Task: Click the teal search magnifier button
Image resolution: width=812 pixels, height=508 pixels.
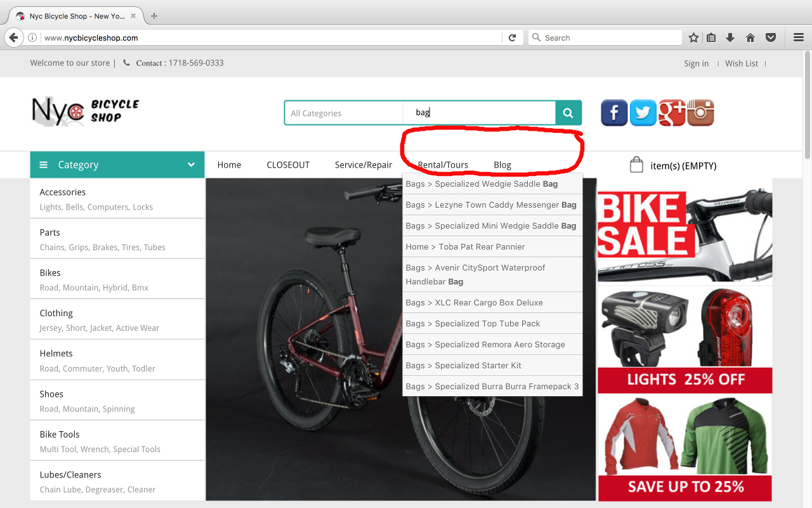Action: (568, 113)
